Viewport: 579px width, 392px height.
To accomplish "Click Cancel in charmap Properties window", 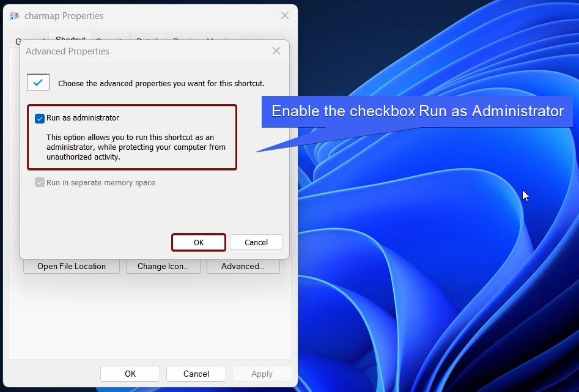I will tap(196, 374).
